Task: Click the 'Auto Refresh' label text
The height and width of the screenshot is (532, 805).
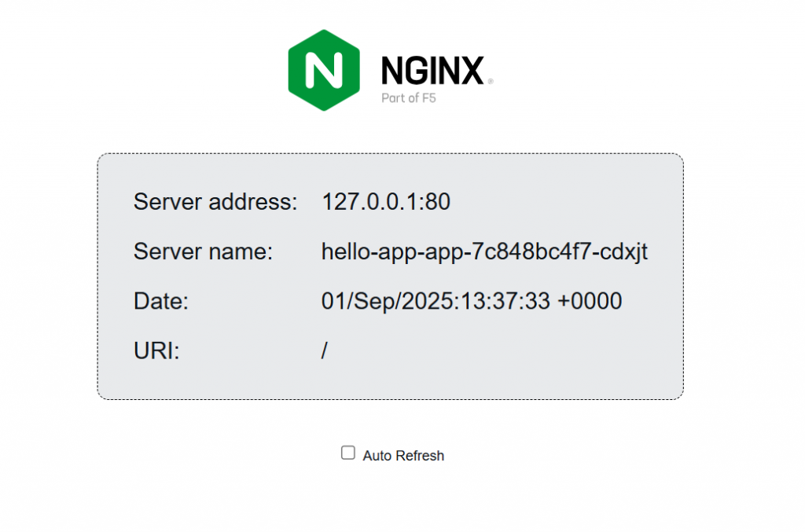Action: [x=403, y=456]
